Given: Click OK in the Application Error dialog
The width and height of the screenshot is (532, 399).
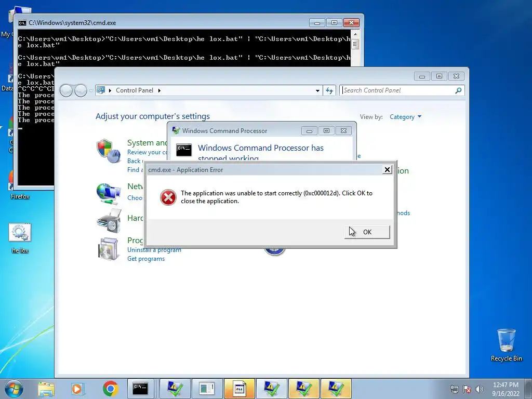Looking at the screenshot, I should pyautogui.click(x=367, y=232).
